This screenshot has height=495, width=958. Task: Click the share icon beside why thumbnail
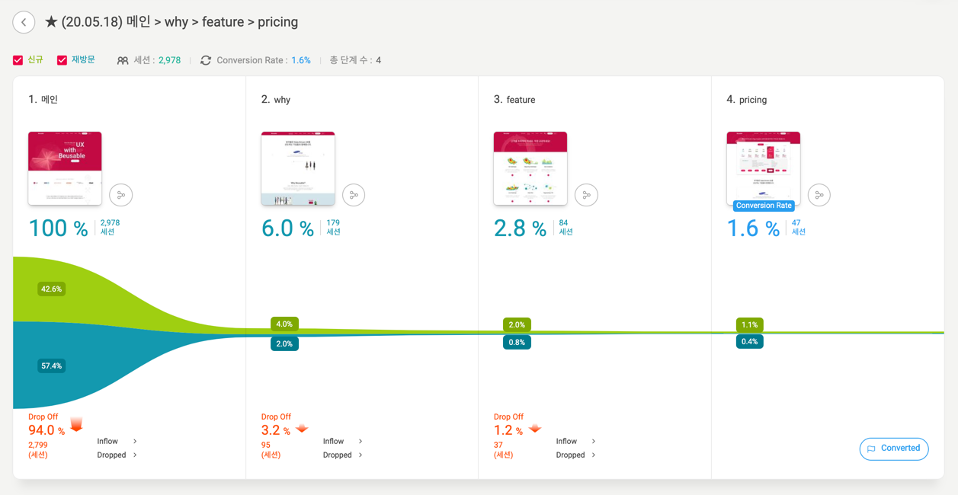pos(354,195)
